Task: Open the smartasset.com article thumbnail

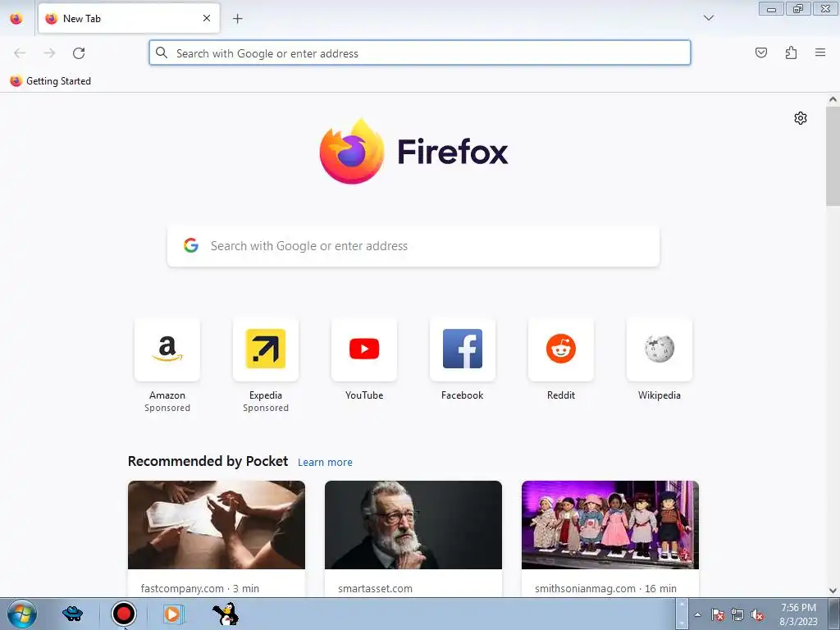Action: [x=413, y=524]
